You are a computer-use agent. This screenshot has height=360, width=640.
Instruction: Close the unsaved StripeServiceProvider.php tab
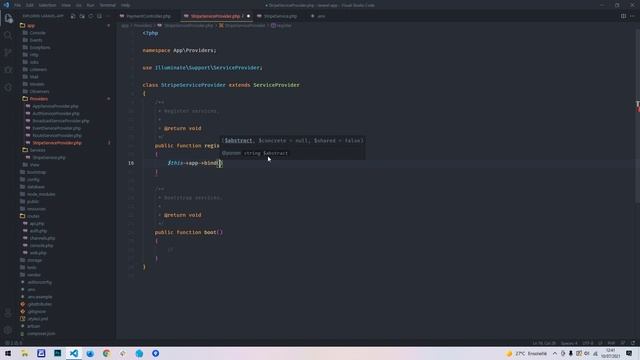(x=248, y=16)
